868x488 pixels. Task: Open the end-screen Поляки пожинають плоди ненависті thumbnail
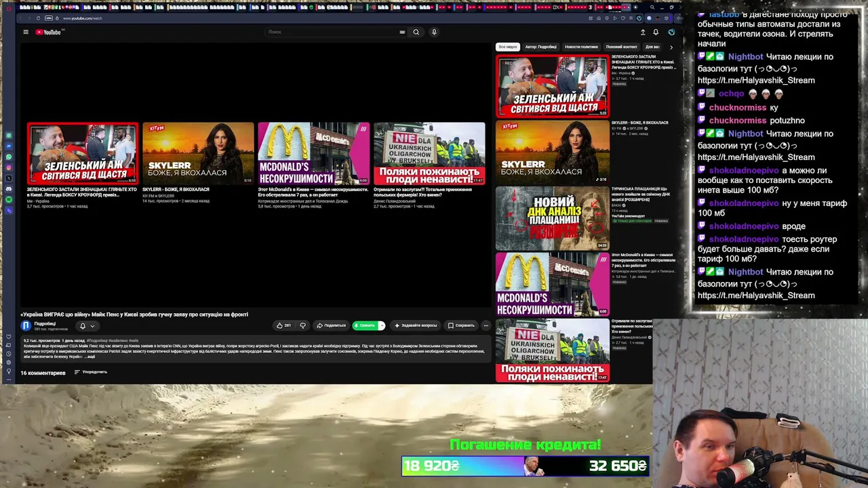point(429,153)
